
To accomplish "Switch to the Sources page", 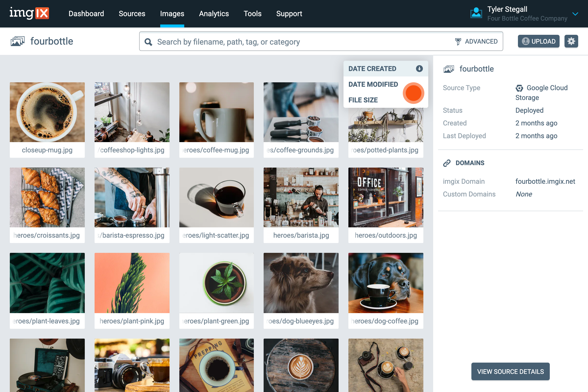I will [132, 14].
